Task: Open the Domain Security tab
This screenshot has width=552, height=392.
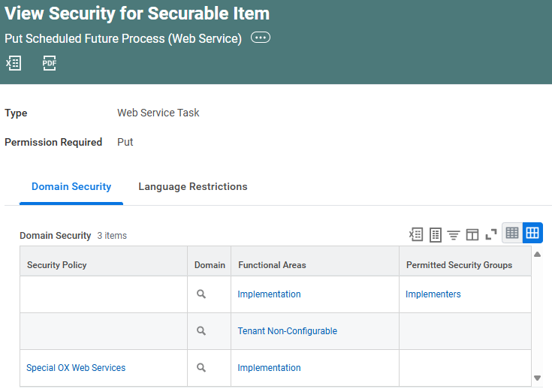Action: pyautogui.click(x=71, y=186)
